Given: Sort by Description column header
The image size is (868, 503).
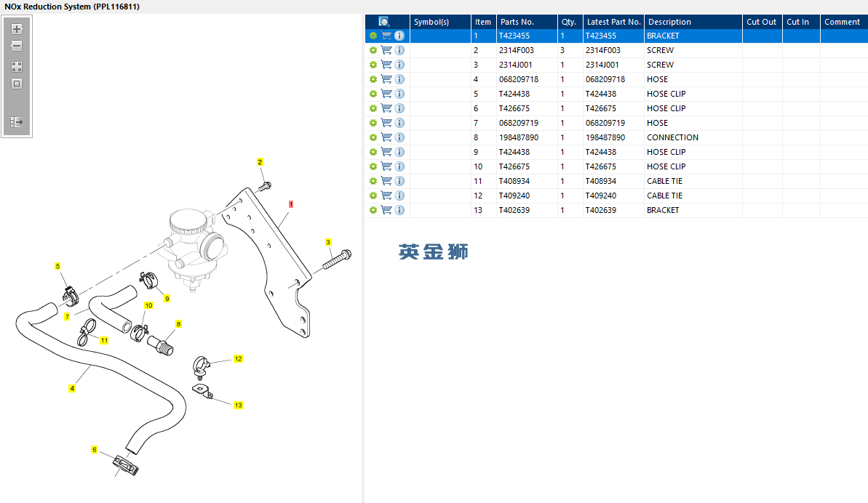Looking at the screenshot, I should click(x=693, y=22).
